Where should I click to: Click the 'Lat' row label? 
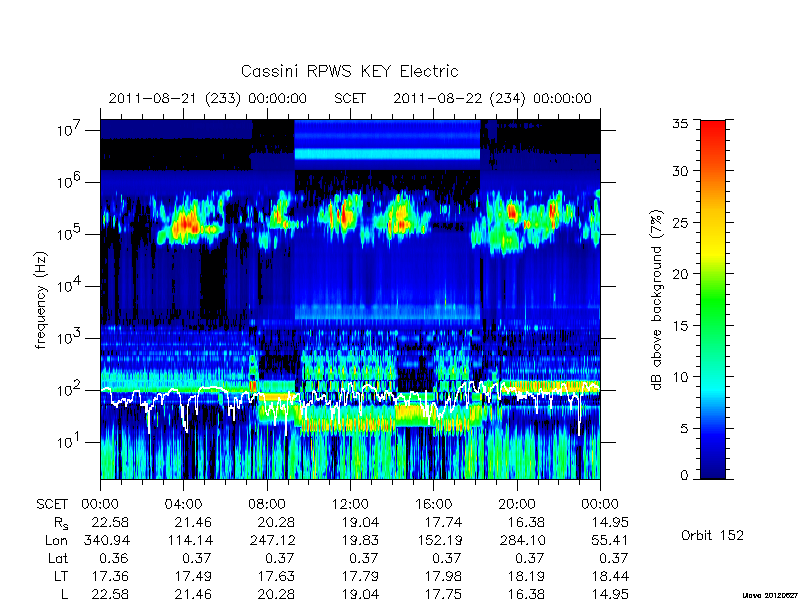[58, 558]
